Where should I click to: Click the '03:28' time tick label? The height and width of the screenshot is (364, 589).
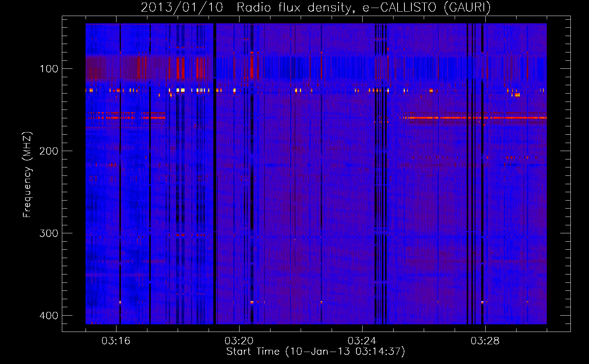(485, 341)
